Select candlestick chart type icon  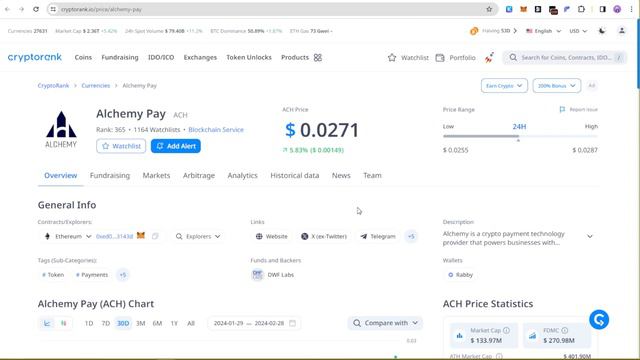coord(64,323)
